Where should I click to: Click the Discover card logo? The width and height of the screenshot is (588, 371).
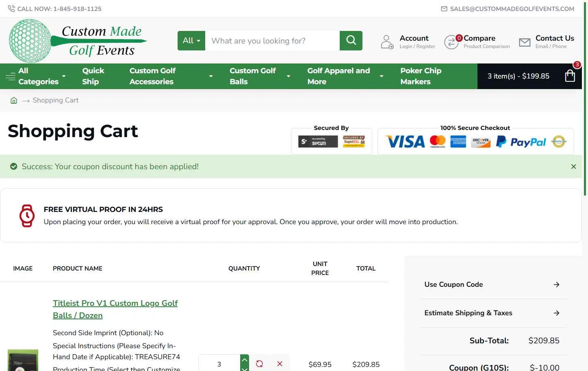(481, 142)
